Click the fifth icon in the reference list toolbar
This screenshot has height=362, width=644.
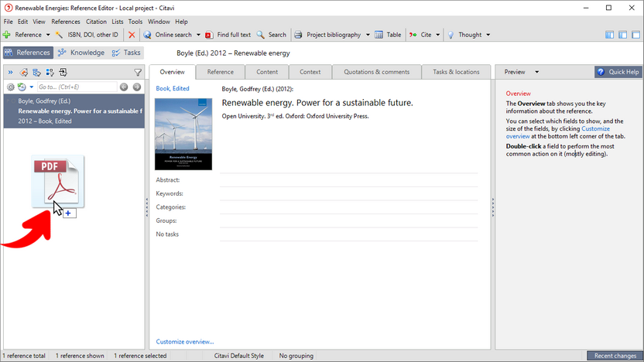(63, 73)
